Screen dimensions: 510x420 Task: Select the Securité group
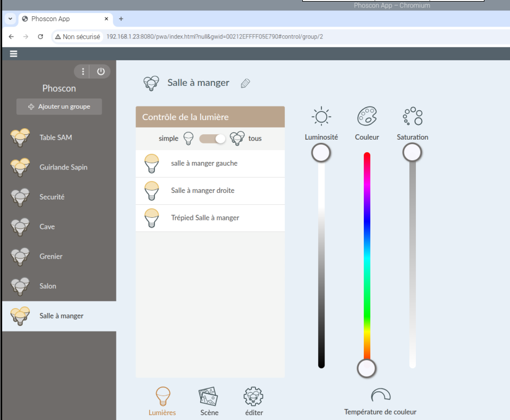tap(59, 197)
